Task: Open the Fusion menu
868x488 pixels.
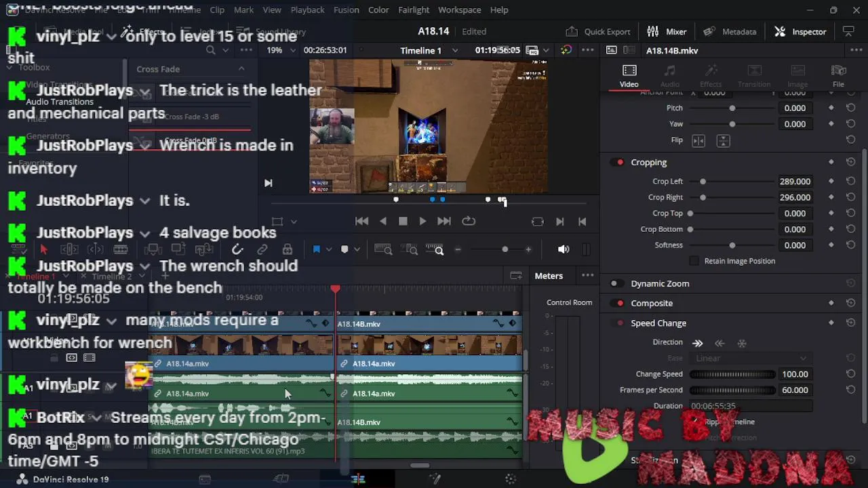Action: (346, 9)
